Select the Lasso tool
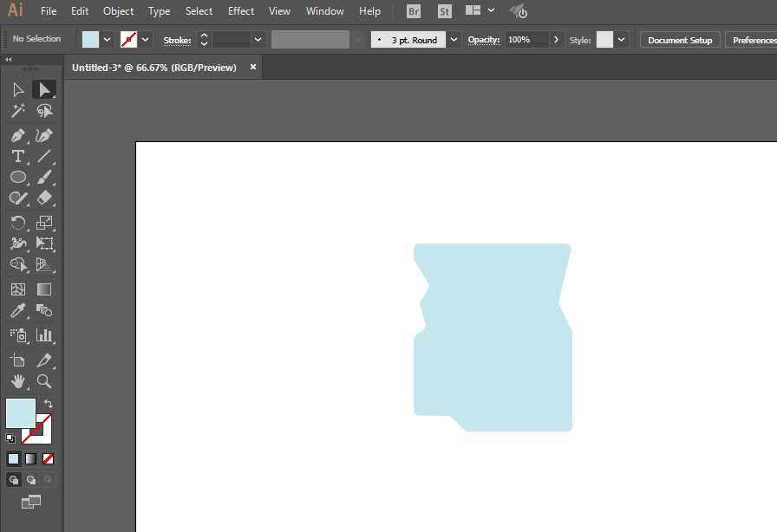Viewport: 777px width, 532px height. [x=44, y=110]
